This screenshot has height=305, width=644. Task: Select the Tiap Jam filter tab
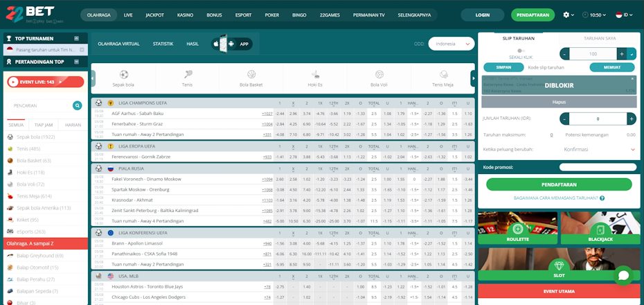point(43,125)
